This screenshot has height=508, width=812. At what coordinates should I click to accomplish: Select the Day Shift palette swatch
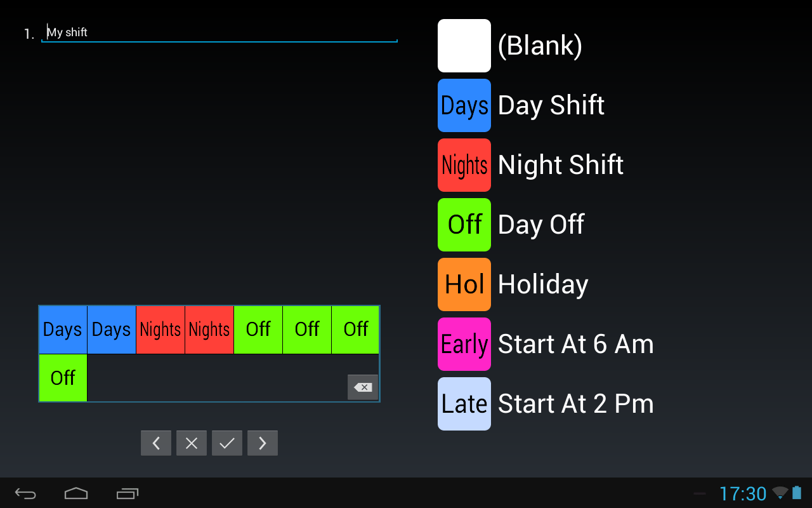tap(464, 105)
